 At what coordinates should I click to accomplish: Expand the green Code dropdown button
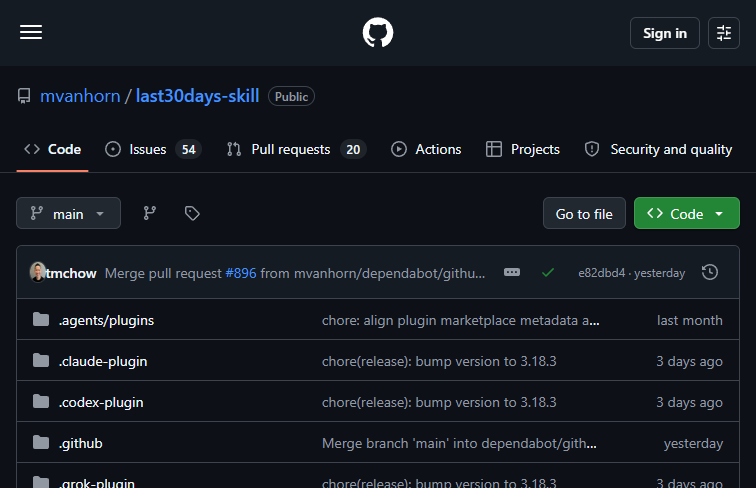pyautogui.click(x=687, y=213)
